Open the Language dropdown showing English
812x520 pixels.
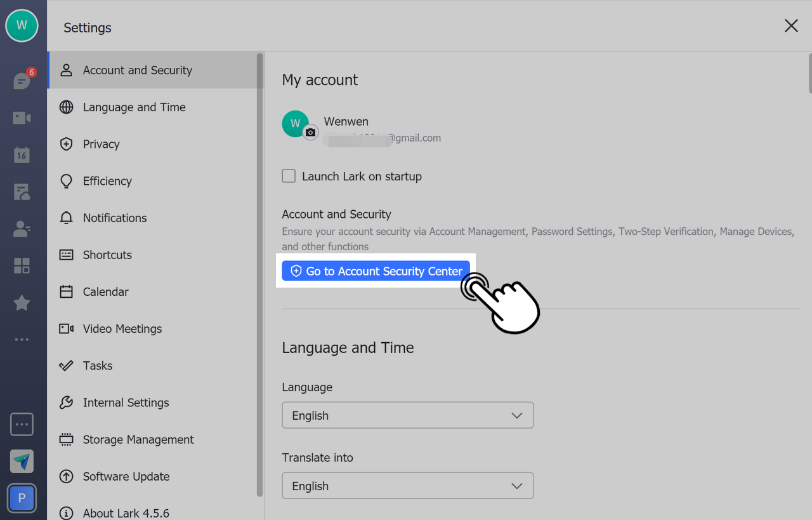point(407,415)
